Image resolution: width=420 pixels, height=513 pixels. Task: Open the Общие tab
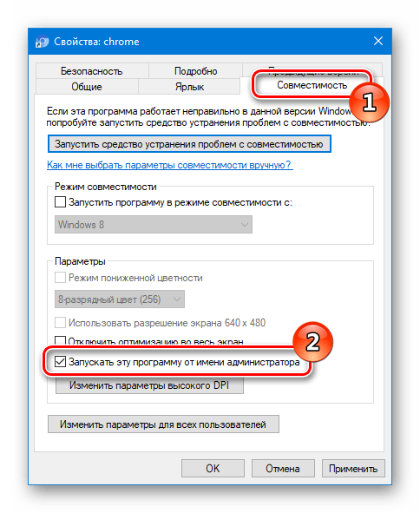[87, 87]
